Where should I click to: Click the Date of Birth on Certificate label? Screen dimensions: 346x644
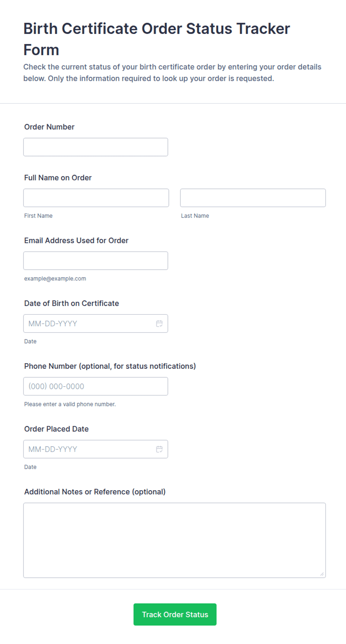pos(72,304)
